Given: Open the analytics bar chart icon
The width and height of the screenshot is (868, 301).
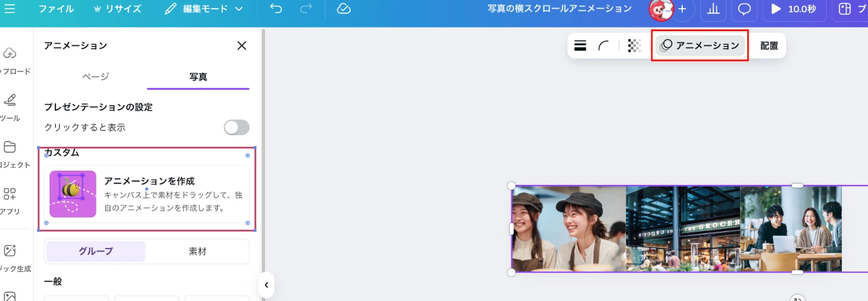Looking at the screenshot, I should [713, 9].
